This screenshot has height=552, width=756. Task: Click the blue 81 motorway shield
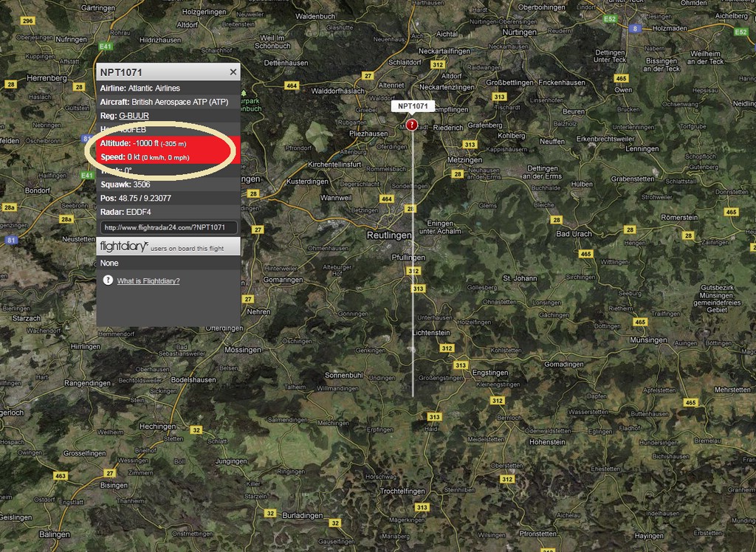coord(11,241)
